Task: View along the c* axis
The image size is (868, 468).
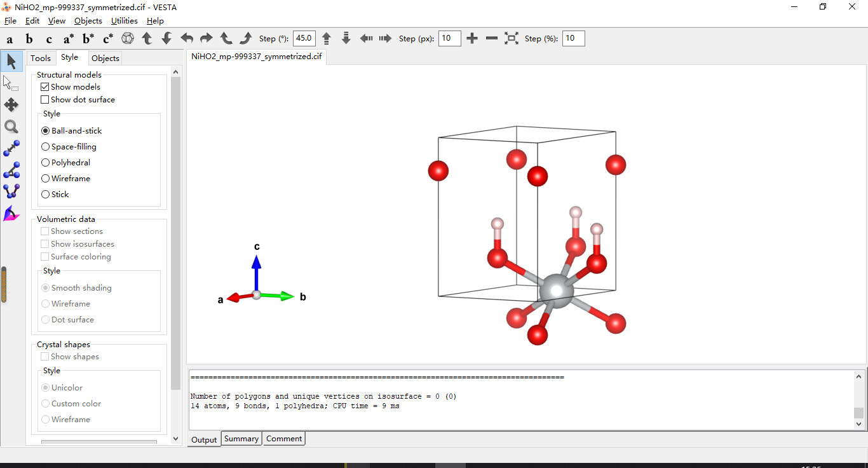Action: [108, 39]
